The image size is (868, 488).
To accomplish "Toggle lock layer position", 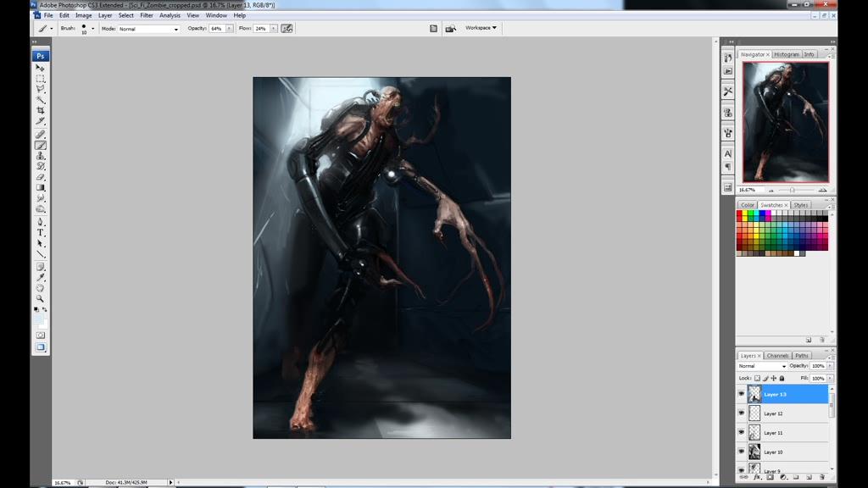I will pyautogui.click(x=774, y=379).
